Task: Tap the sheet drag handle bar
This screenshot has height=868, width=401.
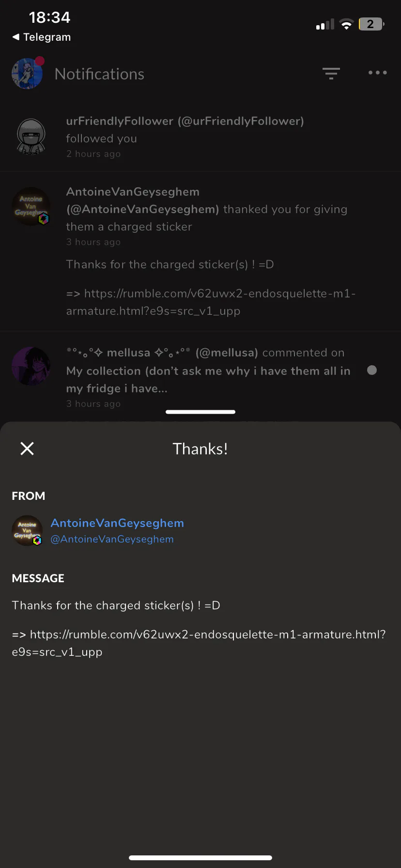Action: 200,412
